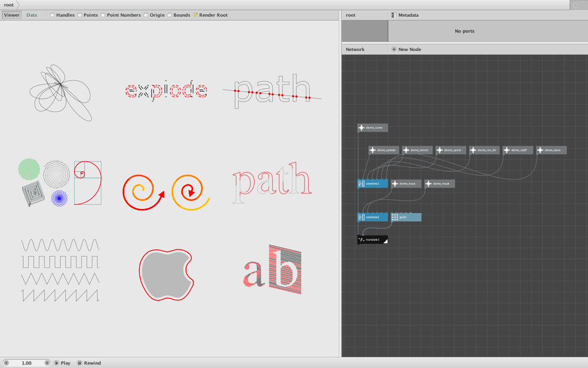Select the combine1 node
588x368 pixels.
(x=372, y=184)
